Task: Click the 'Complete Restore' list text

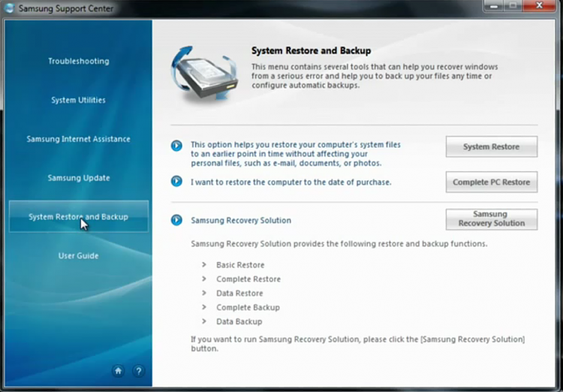Action: click(248, 279)
